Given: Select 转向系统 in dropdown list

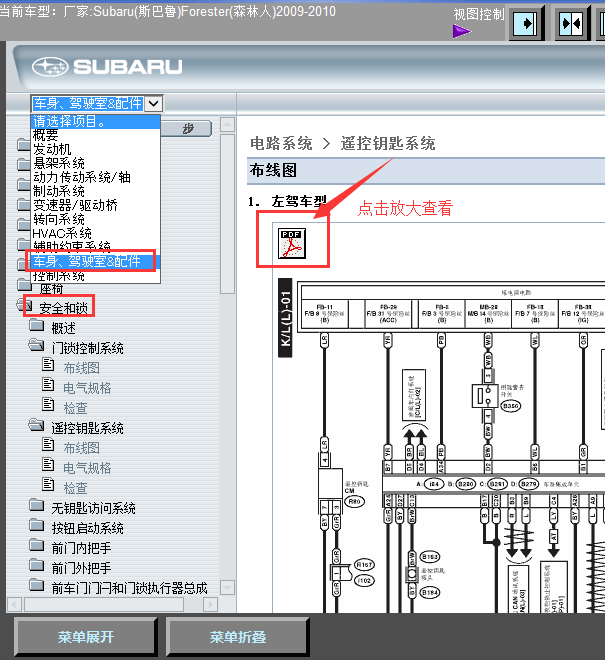Looking at the screenshot, I should tap(96, 219).
